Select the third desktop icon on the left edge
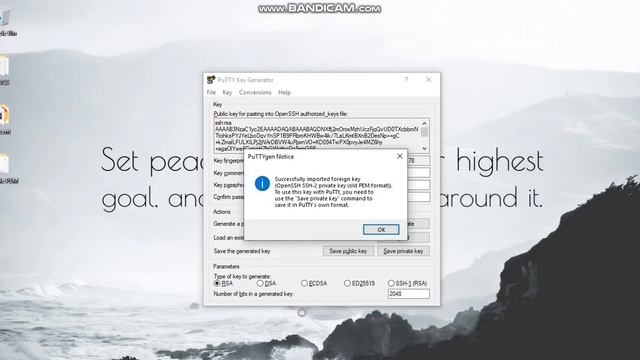Viewport: 640px width, 360px height. pos(5,119)
